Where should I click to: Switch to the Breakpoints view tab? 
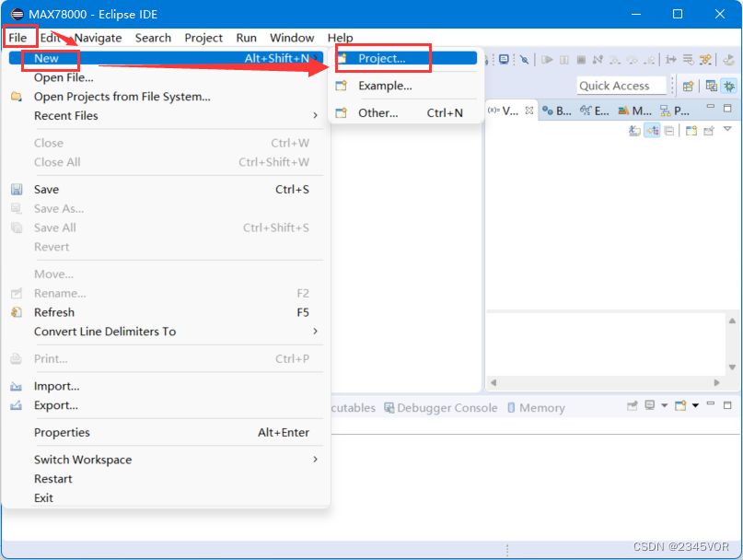coord(557,111)
